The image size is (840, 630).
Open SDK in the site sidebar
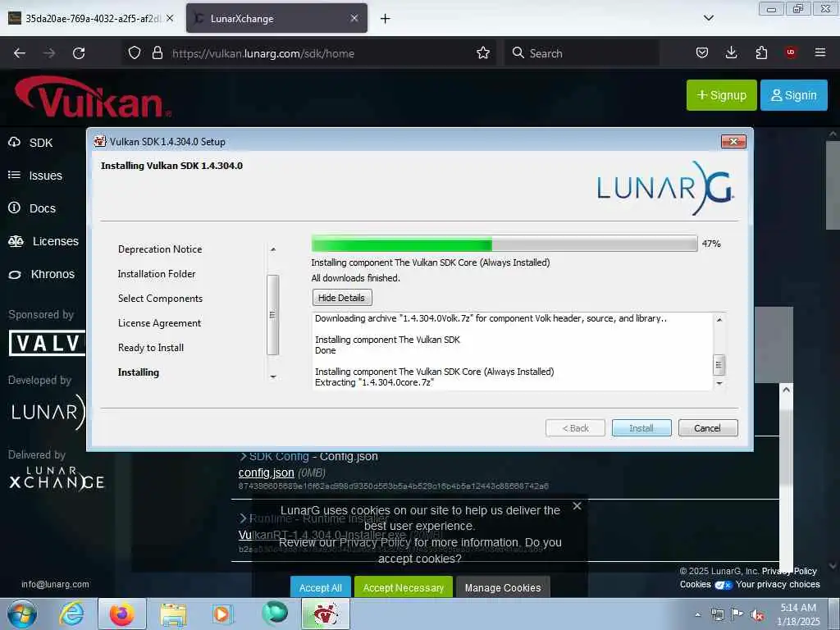pyautogui.click(x=30, y=143)
